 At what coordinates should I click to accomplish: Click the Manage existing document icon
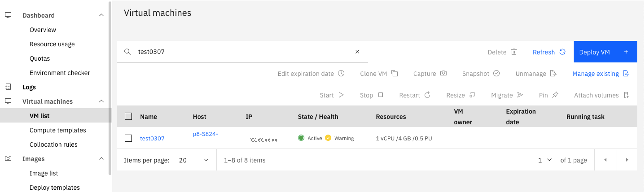[626, 73]
